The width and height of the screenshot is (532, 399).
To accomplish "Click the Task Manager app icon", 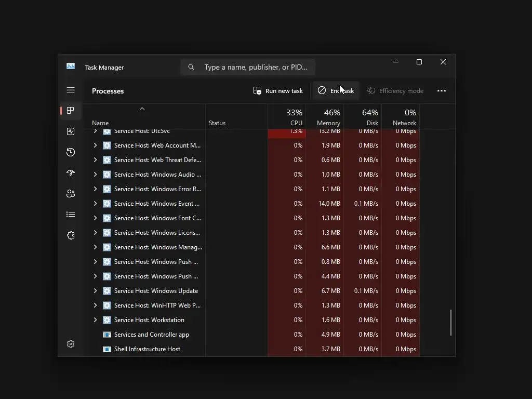I will (71, 66).
